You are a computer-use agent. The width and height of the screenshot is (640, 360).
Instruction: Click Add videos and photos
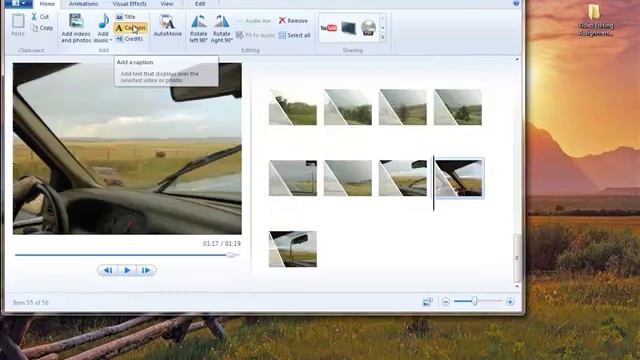76,28
